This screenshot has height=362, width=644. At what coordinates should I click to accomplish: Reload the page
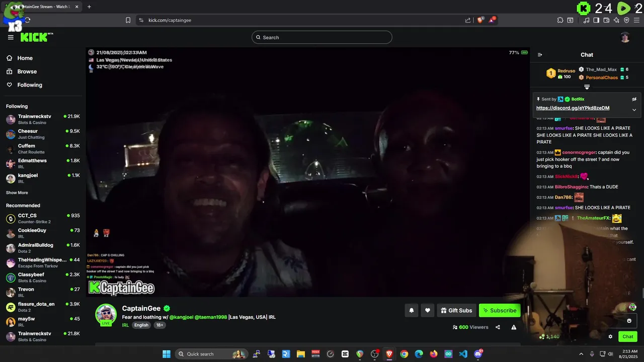point(27,20)
